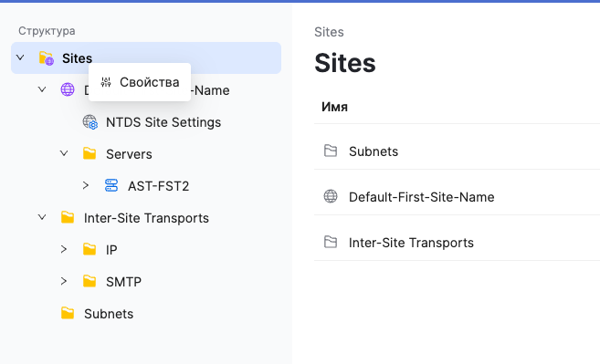
Task: Expand the IP folder node
Action: 64,249
